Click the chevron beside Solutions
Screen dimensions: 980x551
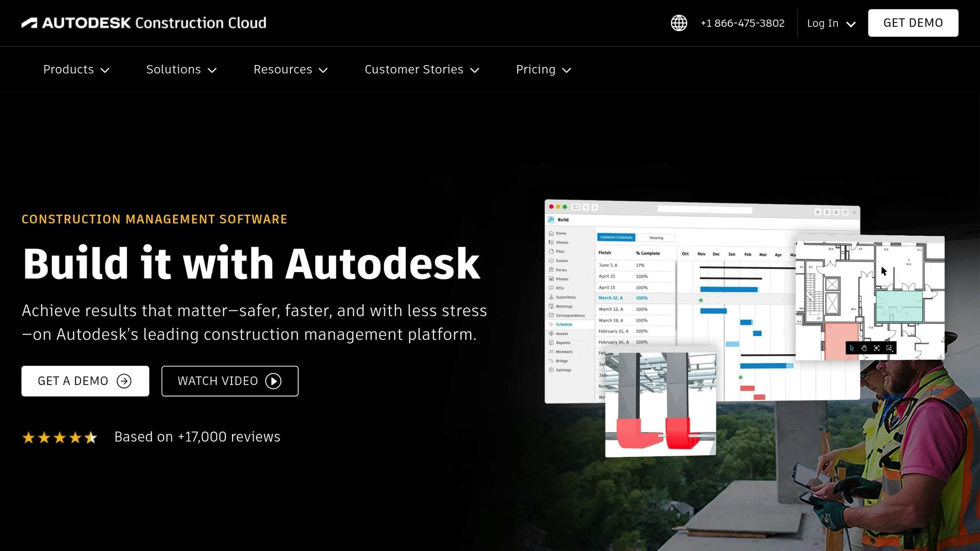pos(212,70)
